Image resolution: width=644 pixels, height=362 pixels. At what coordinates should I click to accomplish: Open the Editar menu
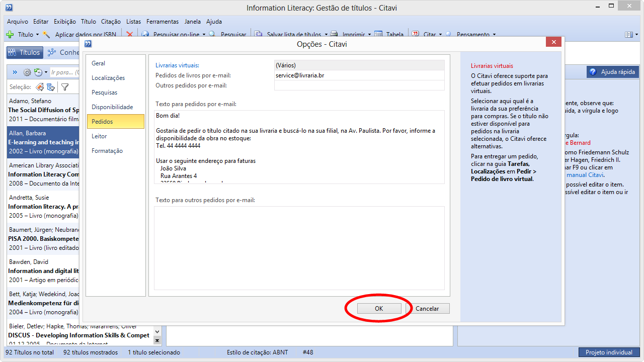point(41,22)
